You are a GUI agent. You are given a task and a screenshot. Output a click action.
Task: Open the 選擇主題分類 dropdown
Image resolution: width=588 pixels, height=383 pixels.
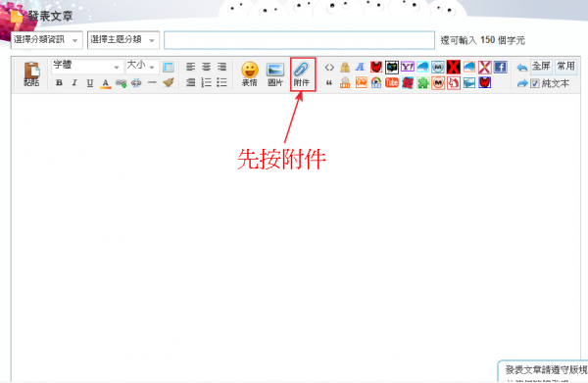123,40
